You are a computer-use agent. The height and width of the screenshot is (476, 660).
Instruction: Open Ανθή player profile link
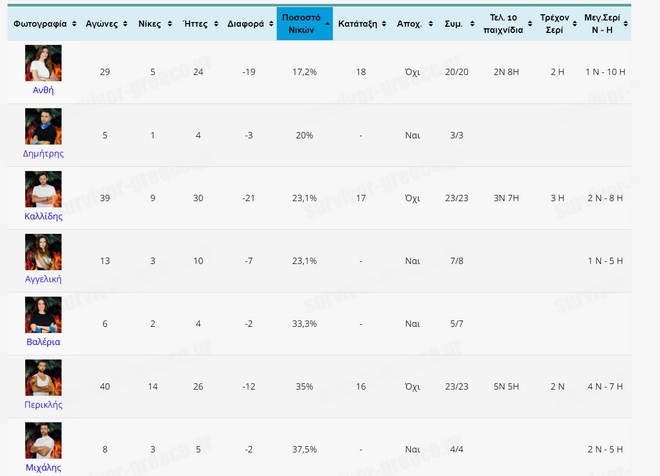tap(43, 89)
